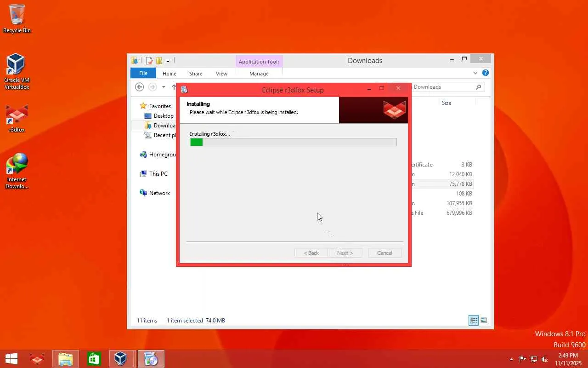Screen dimensions: 588x368
Task: Close the Eclipse r3dfox Setup window
Action: [398, 88]
